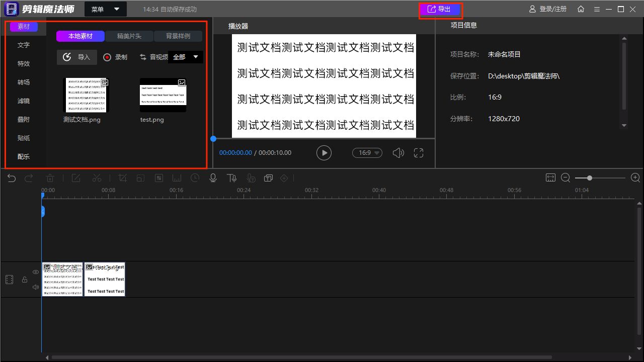Select the test.png media thumbnail

coord(163,95)
